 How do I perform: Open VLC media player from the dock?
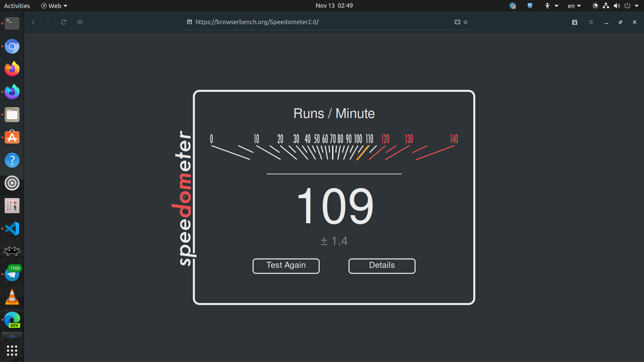pos(12,297)
